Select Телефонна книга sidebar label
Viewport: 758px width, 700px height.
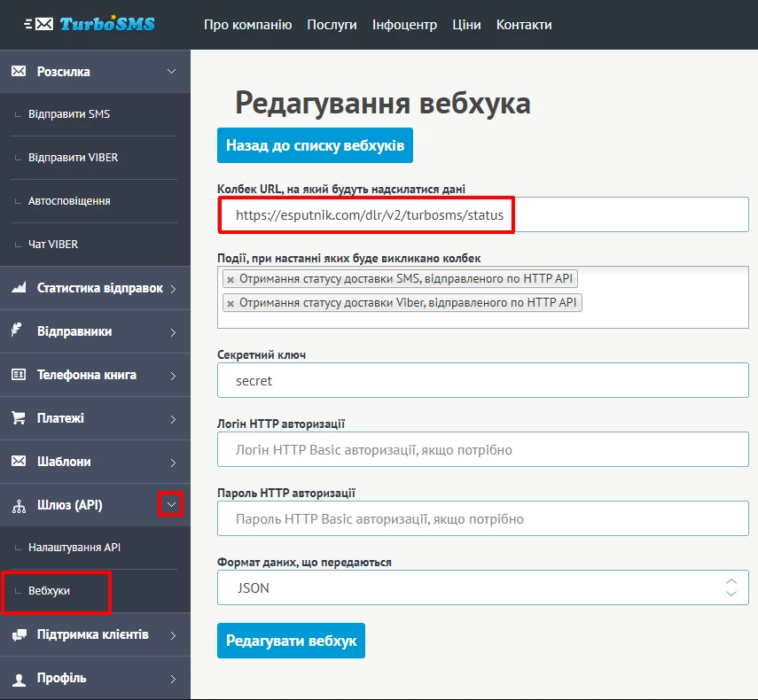tap(87, 375)
